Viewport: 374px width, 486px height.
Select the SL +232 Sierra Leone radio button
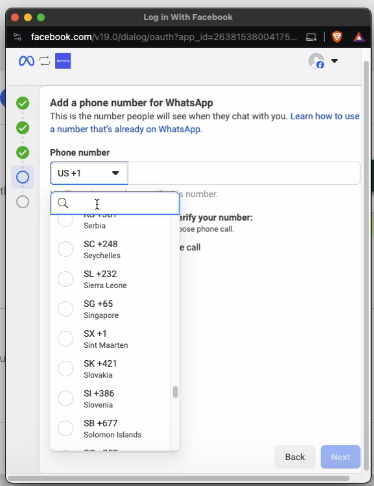[x=65, y=279]
